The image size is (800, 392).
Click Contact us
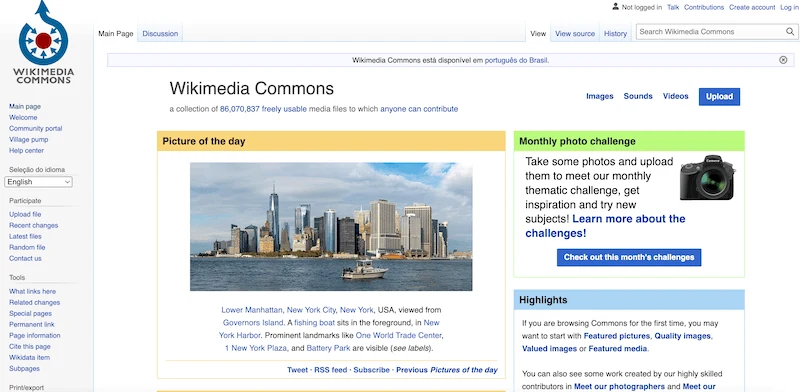coord(26,258)
